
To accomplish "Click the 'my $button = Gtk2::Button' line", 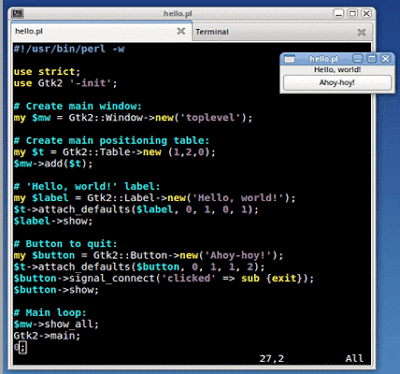I will click(x=148, y=256).
